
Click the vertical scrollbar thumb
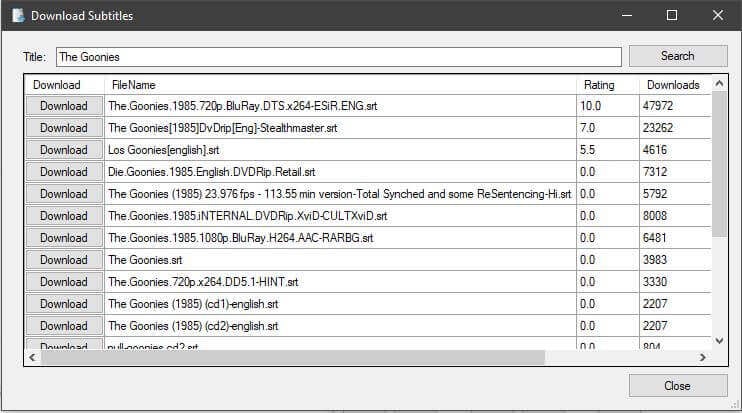tap(719, 165)
